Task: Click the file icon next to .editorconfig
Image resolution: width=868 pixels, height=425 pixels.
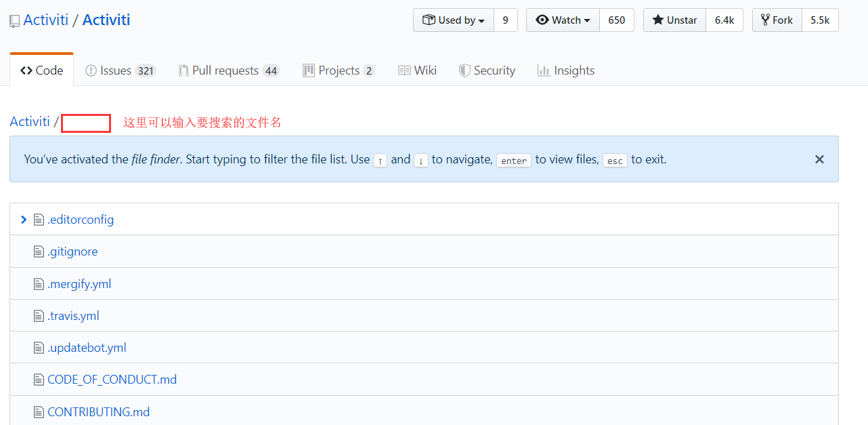Action: [x=39, y=220]
